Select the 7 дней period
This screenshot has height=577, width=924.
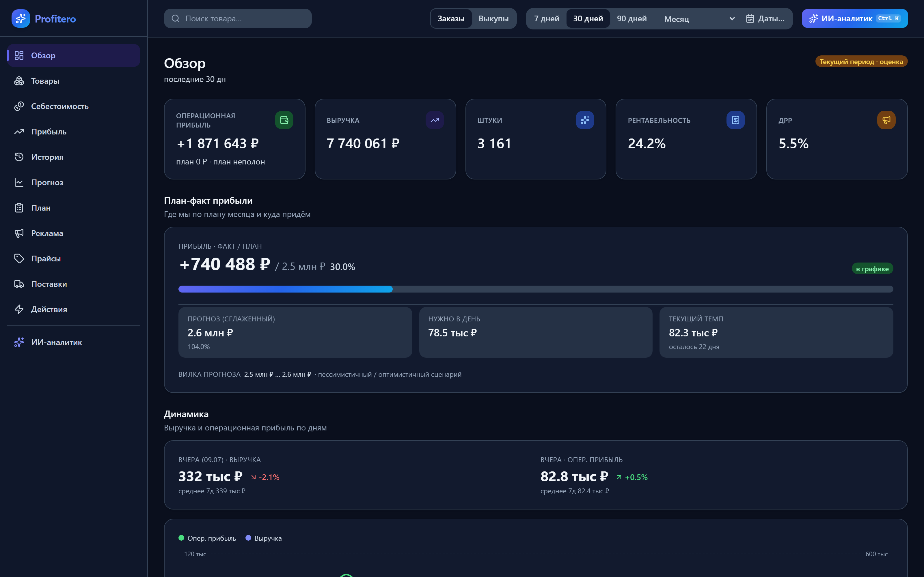coord(546,19)
